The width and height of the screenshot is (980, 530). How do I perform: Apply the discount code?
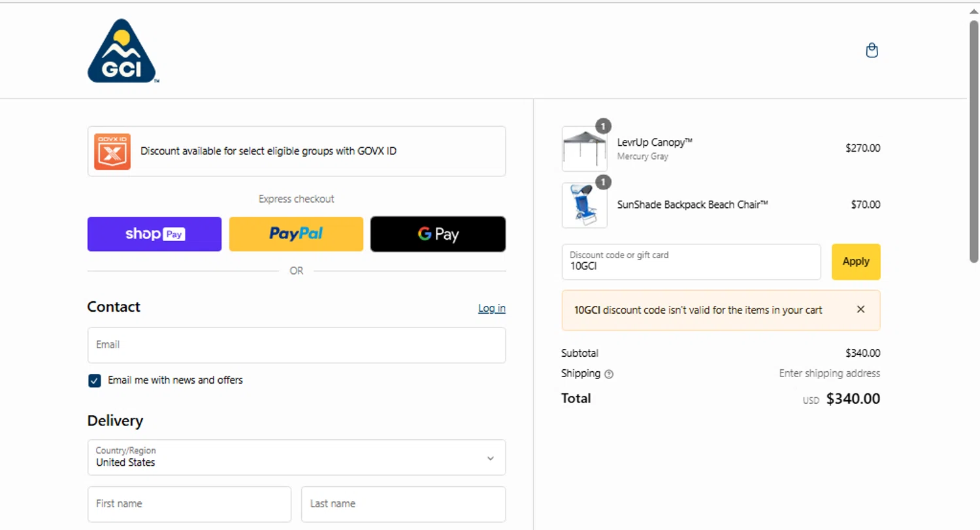[855, 261]
